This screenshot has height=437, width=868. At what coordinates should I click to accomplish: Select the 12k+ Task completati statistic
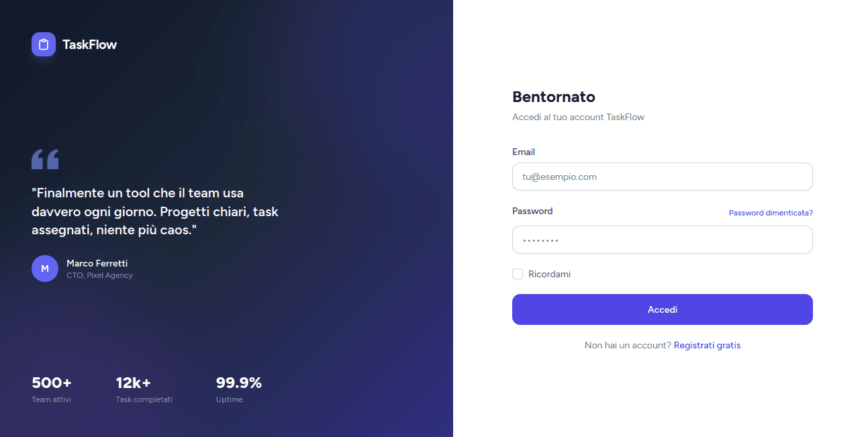(144, 390)
